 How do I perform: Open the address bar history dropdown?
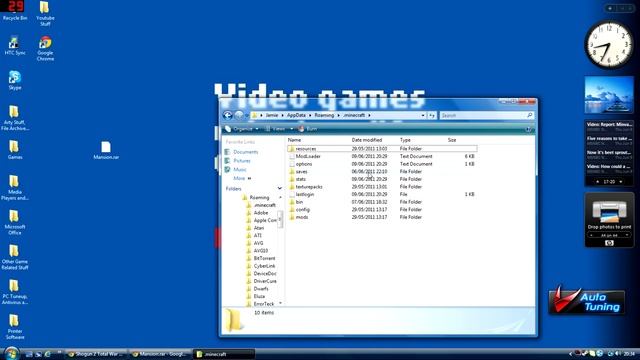tap(423, 116)
